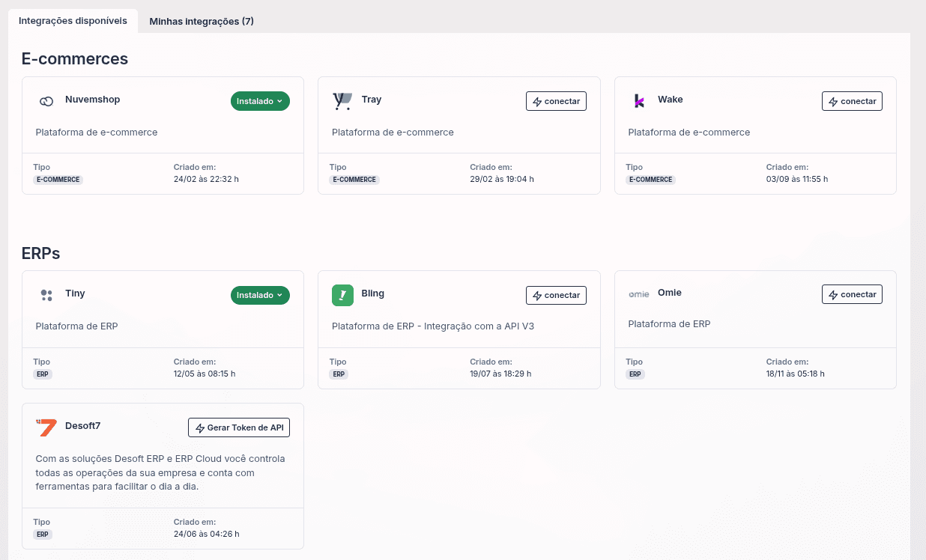926x560 pixels.
Task: Click the ERP type badge on Bling card
Action: click(x=339, y=374)
